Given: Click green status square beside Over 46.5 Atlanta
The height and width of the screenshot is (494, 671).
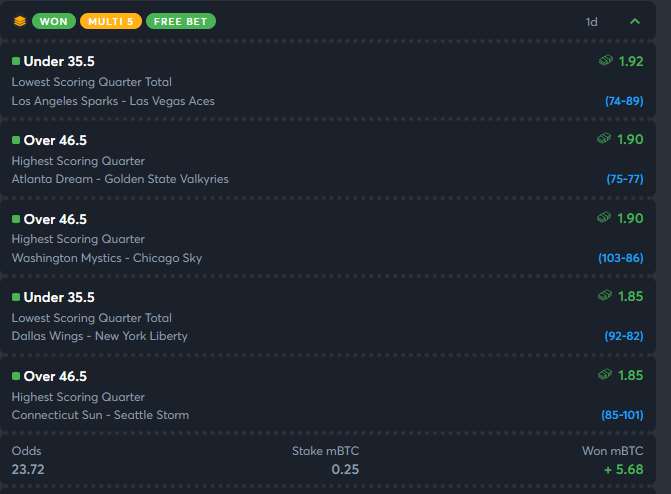Looking at the screenshot, I should [x=16, y=140].
